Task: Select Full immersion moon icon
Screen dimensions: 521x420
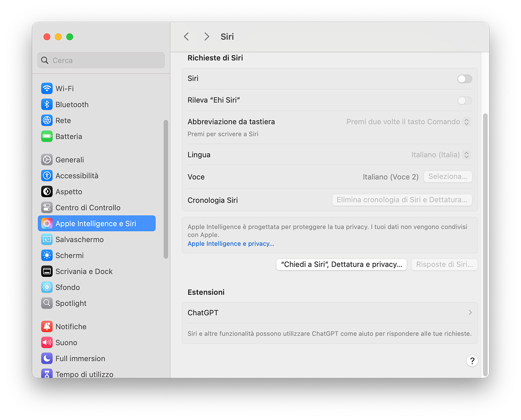Action: point(47,358)
